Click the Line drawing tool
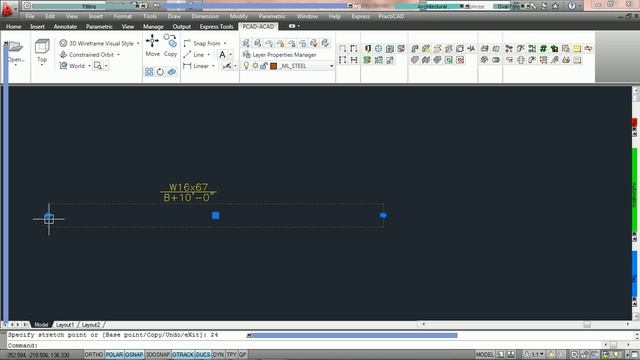 193,55
